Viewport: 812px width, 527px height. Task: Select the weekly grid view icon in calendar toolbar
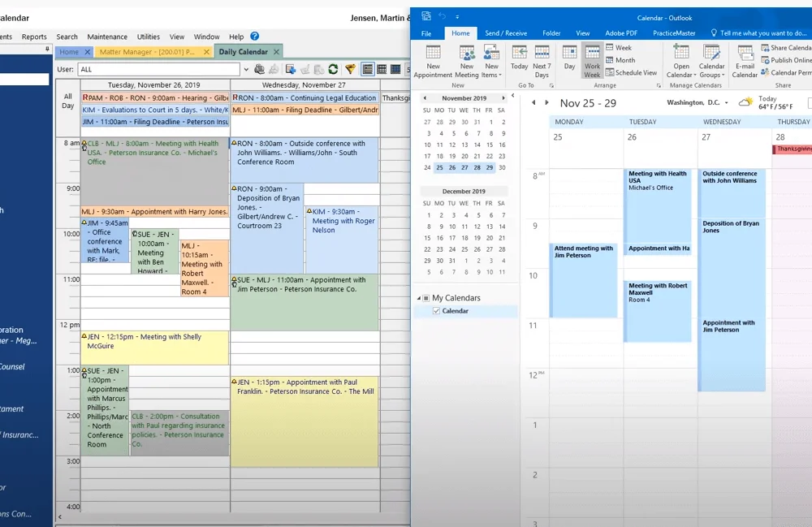tap(382, 69)
